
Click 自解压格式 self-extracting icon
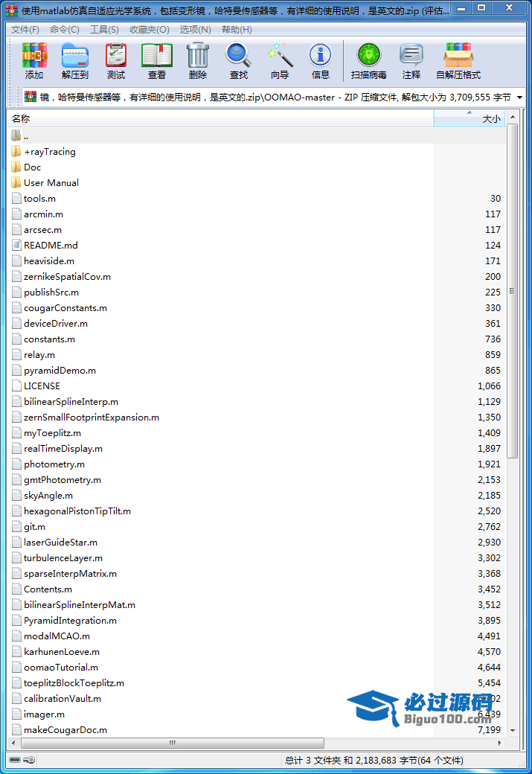coord(458,55)
